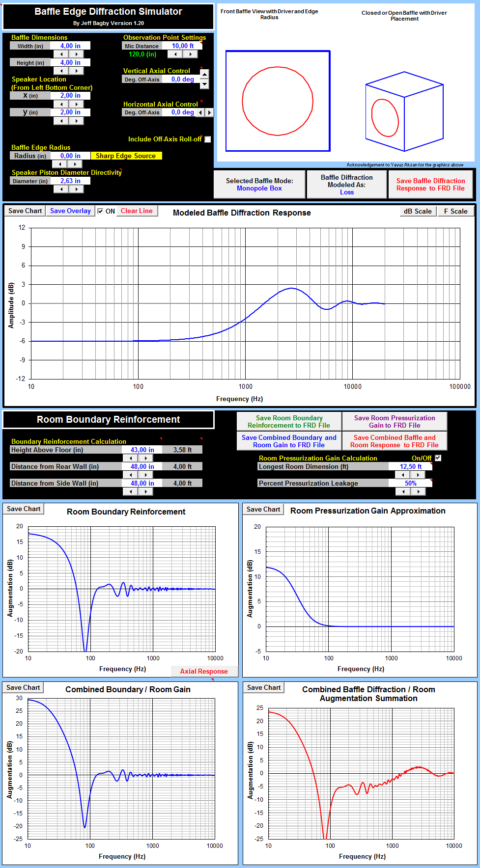This screenshot has height=868, width=480.
Task: Click the front baffle view diagram
Action: pyautogui.click(x=278, y=101)
